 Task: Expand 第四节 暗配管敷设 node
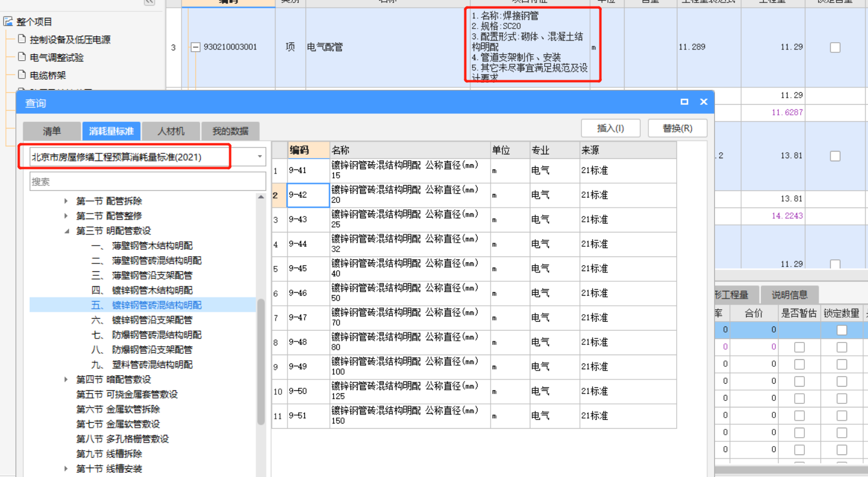coord(66,379)
